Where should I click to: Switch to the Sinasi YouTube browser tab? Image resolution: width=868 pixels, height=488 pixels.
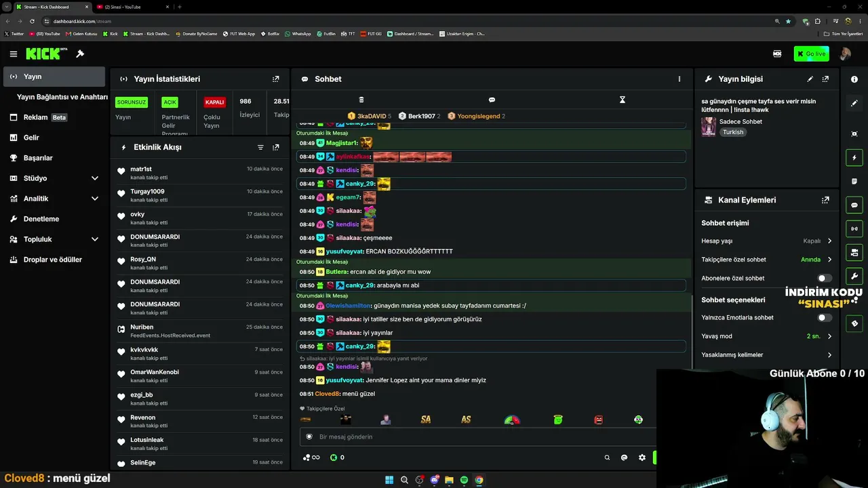click(131, 7)
